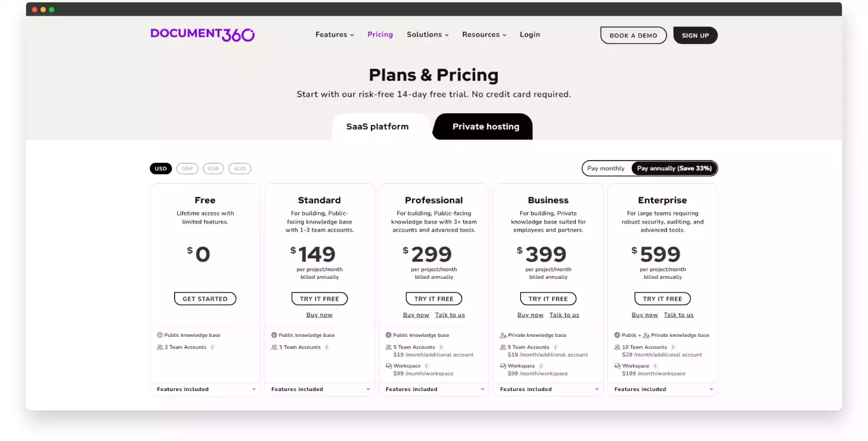Click Try It Free on the Business plan
Image resolution: width=868 pixels, height=441 pixels.
click(548, 299)
